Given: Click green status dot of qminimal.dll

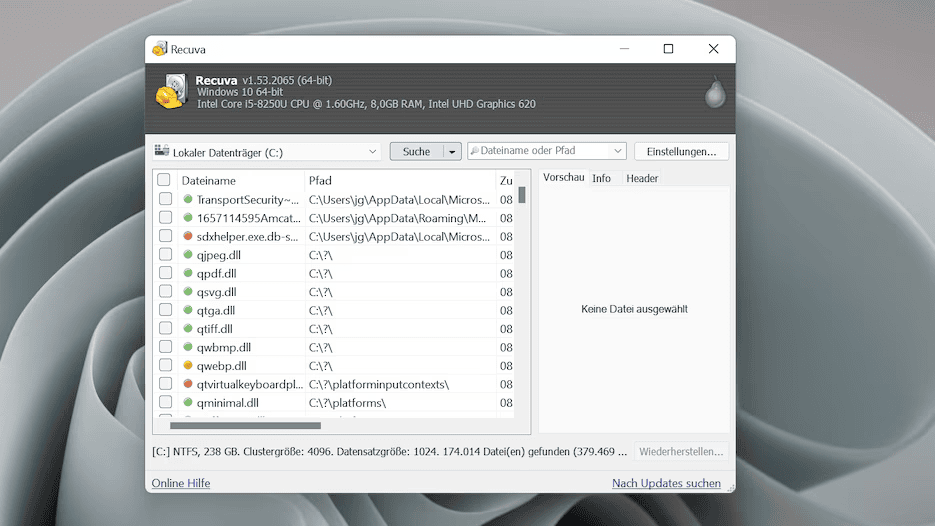Looking at the screenshot, I should 187,403.
